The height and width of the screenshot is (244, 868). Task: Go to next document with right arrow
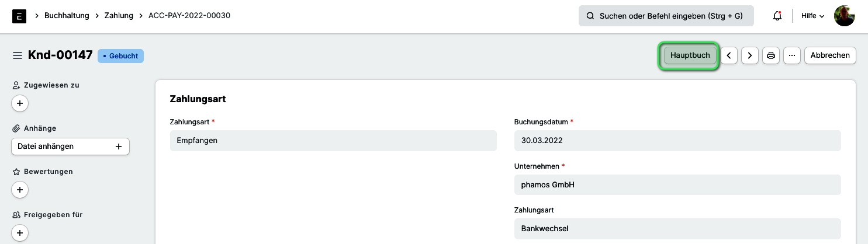tap(750, 55)
